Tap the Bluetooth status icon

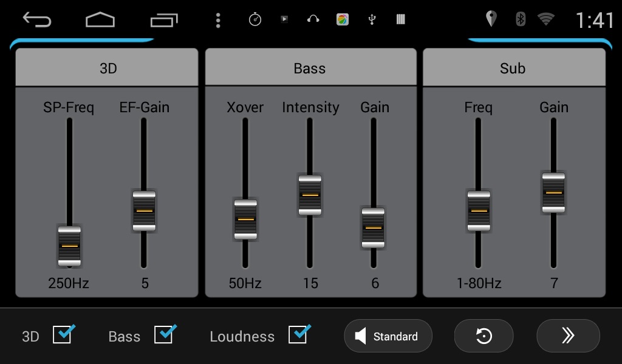(520, 19)
